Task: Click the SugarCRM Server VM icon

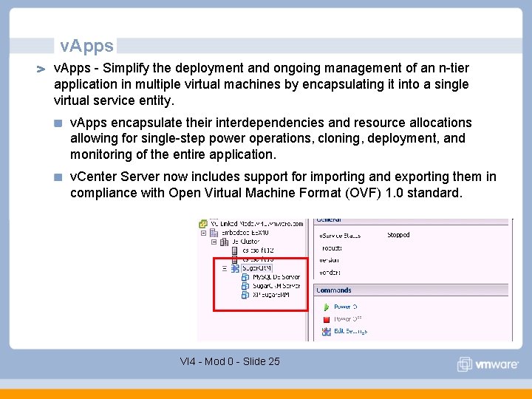Action: [245, 286]
